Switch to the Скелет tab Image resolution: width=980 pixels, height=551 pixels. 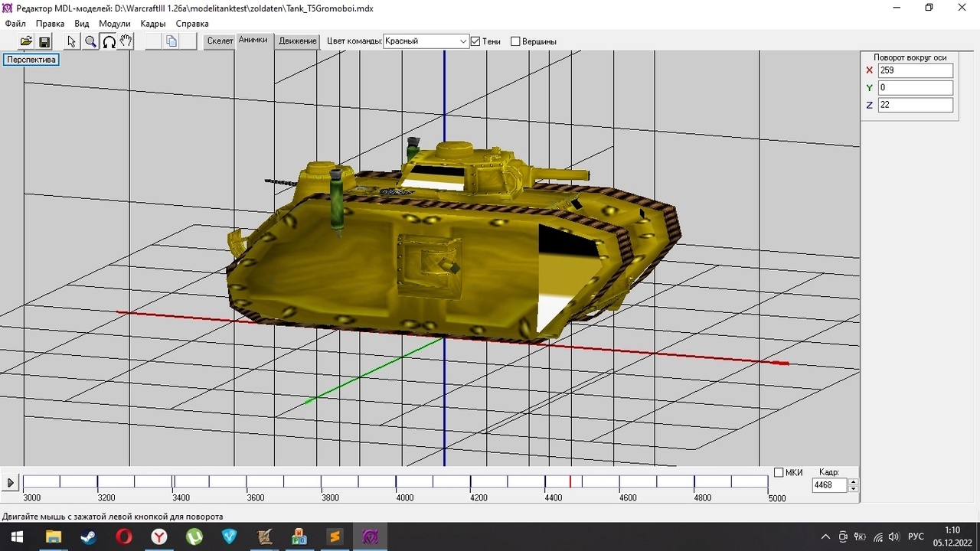[220, 41]
